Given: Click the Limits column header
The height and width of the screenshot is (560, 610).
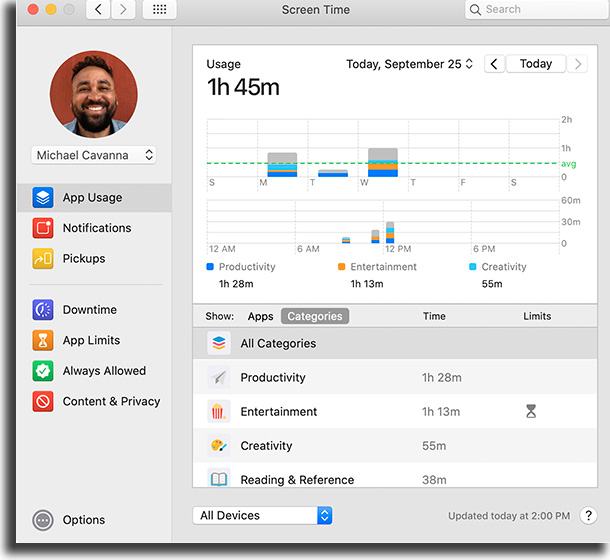Looking at the screenshot, I should [537, 316].
